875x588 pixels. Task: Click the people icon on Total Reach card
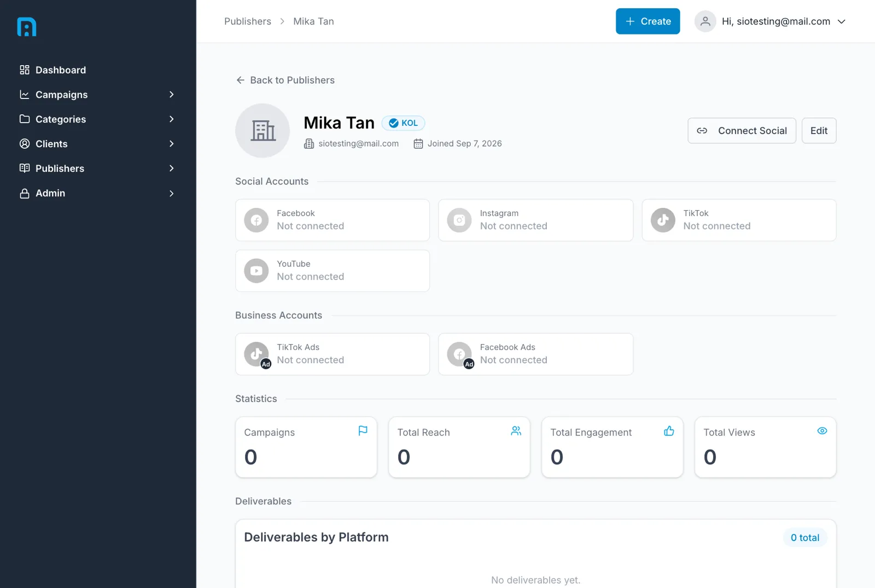click(516, 431)
